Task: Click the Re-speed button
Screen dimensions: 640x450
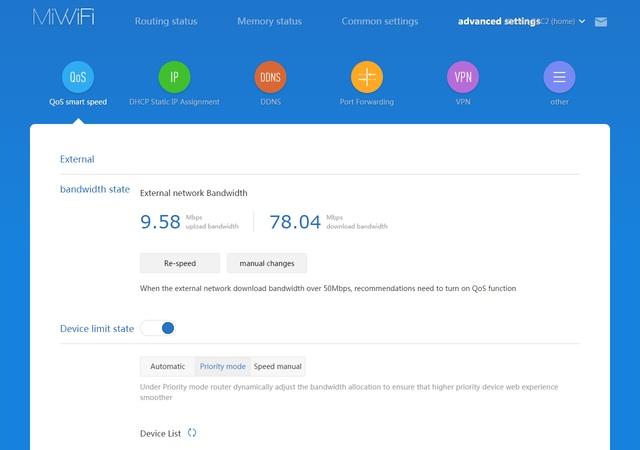Action: click(180, 263)
